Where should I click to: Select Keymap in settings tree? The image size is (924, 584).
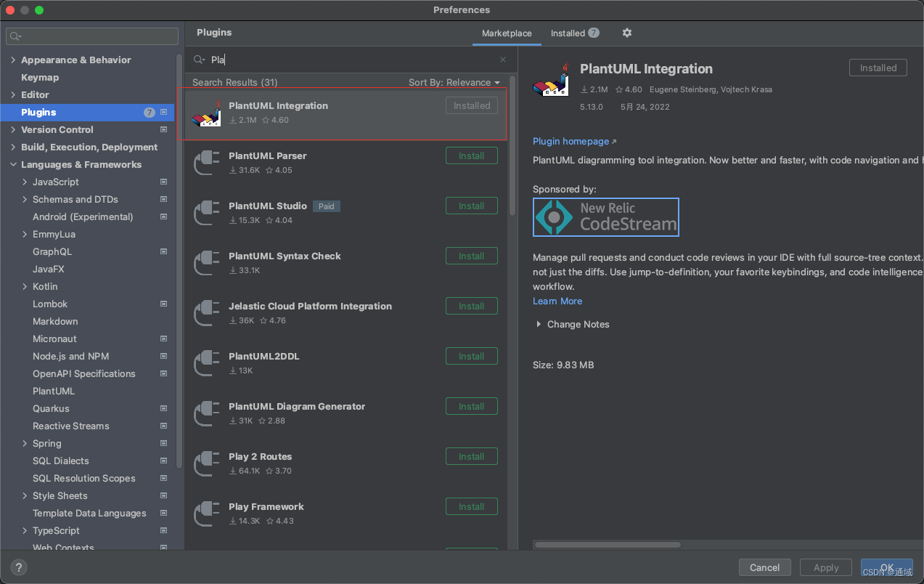point(40,78)
